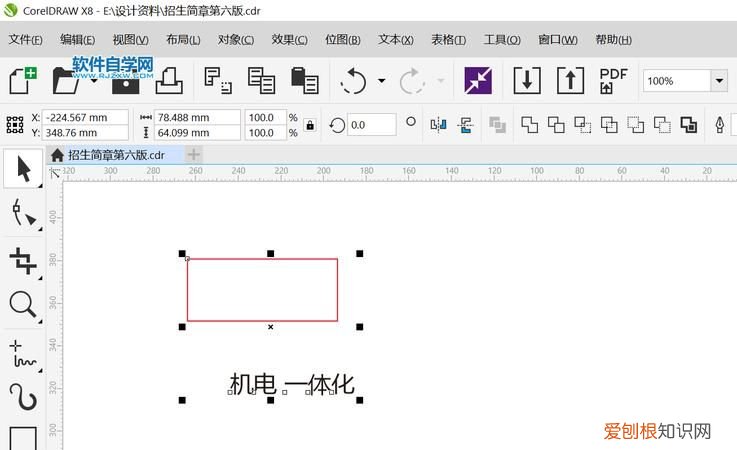Click the Intersect shaping icon

point(582,125)
